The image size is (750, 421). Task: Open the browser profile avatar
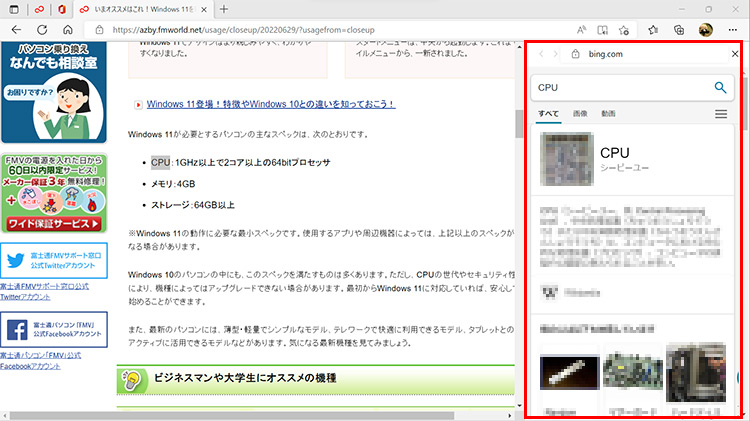tap(704, 30)
